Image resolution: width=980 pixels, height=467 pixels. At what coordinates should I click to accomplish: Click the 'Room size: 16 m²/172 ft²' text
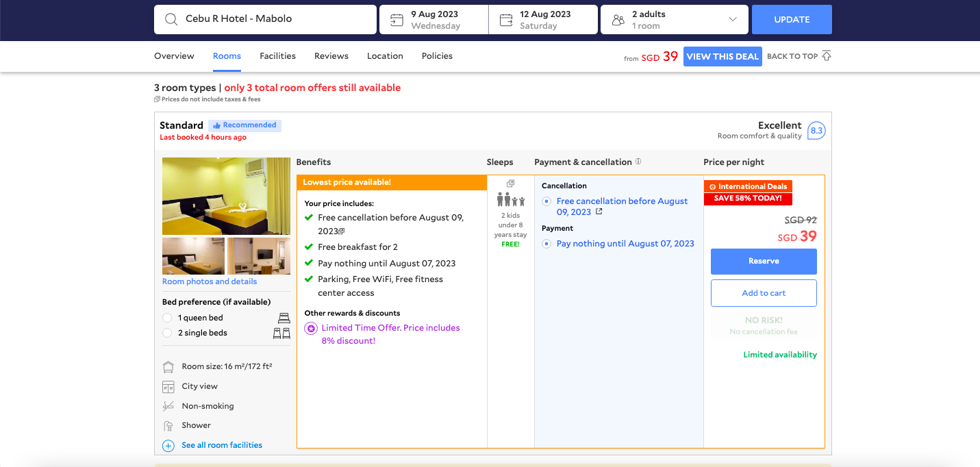tap(227, 367)
